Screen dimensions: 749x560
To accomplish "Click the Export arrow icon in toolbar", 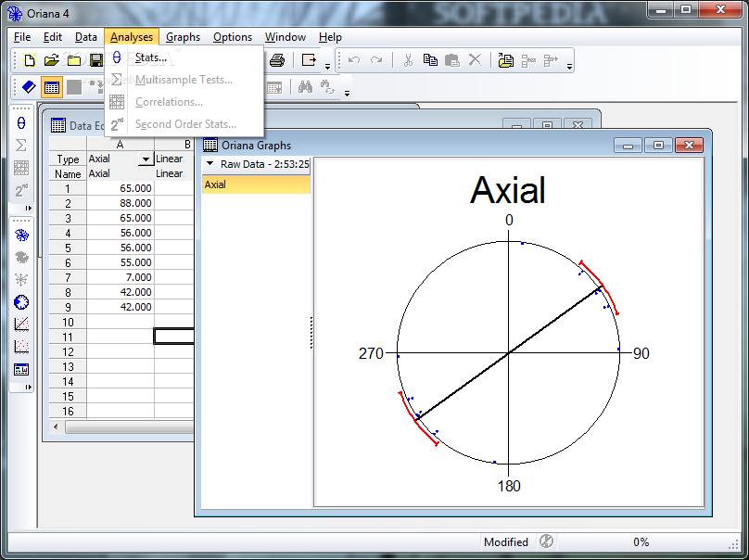I will click(x=309, y=60).
